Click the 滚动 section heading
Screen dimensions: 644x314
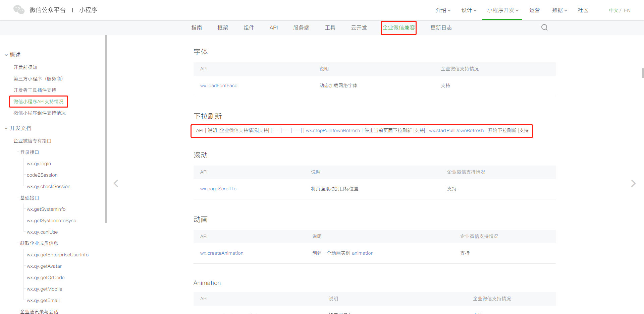click(201, 155)
